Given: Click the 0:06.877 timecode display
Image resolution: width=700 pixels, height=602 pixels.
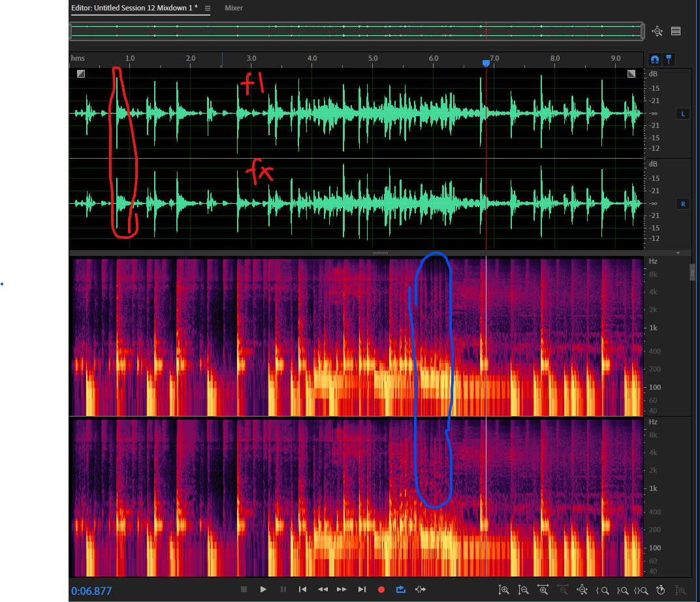Looking at the screenshot, I should tap(92, 592).
